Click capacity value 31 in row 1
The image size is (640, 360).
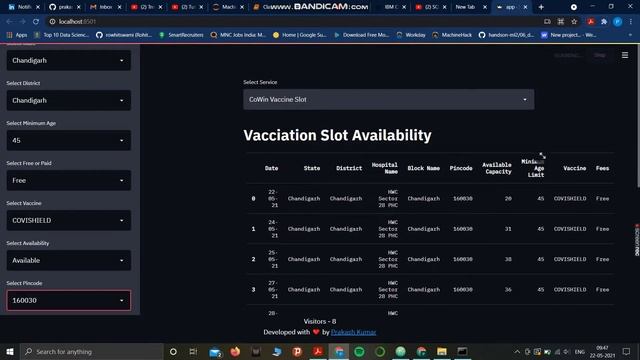[508, 229]
